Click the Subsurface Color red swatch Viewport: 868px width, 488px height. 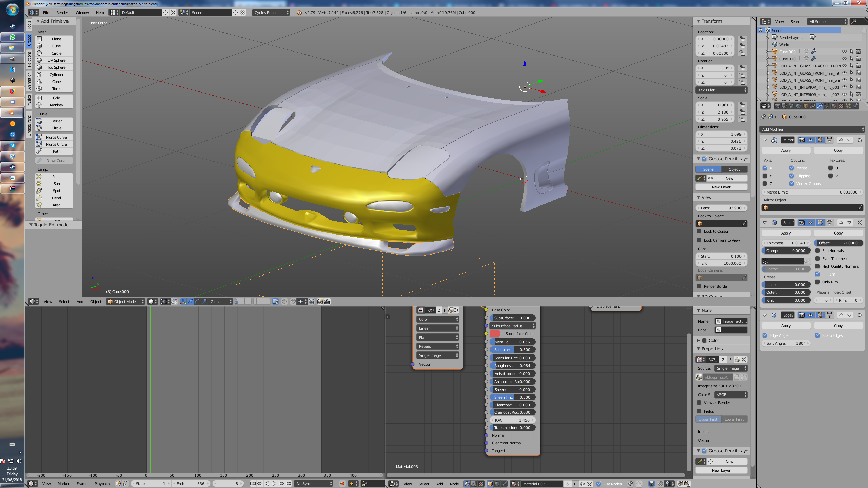(495, 334)
